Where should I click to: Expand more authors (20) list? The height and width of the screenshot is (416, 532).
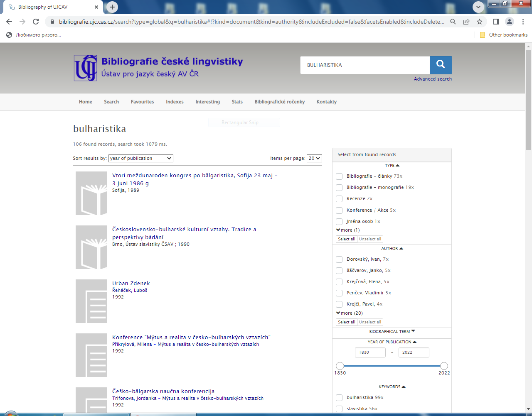click(350, 313)
